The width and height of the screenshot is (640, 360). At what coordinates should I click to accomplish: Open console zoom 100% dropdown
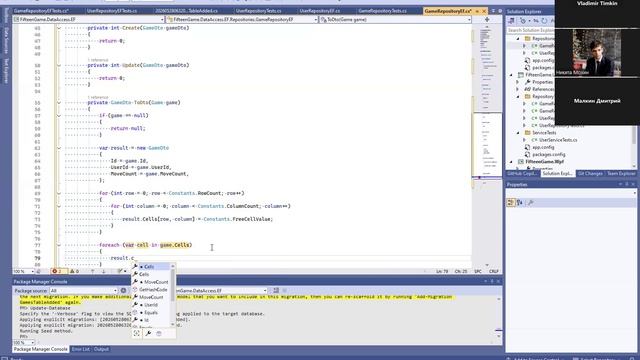click(x=24, y=343)
